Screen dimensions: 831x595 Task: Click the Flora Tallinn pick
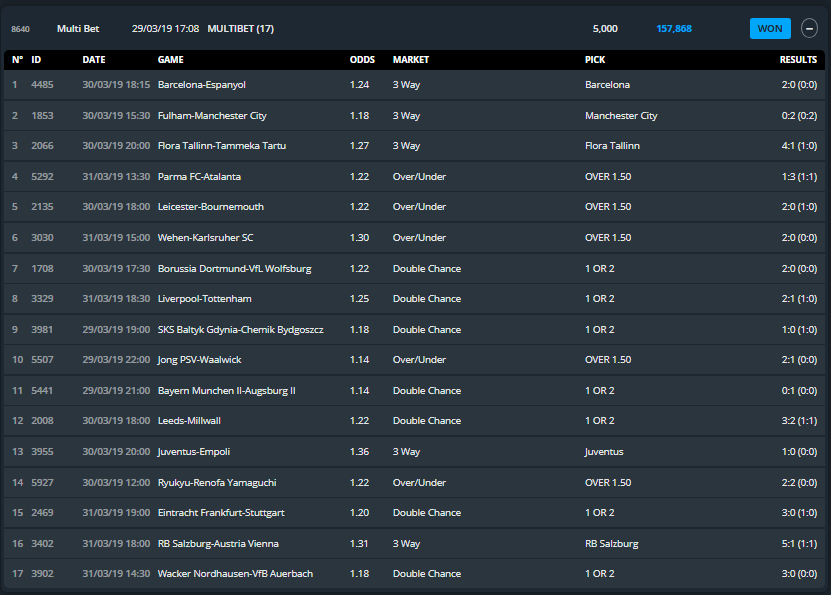612,146
